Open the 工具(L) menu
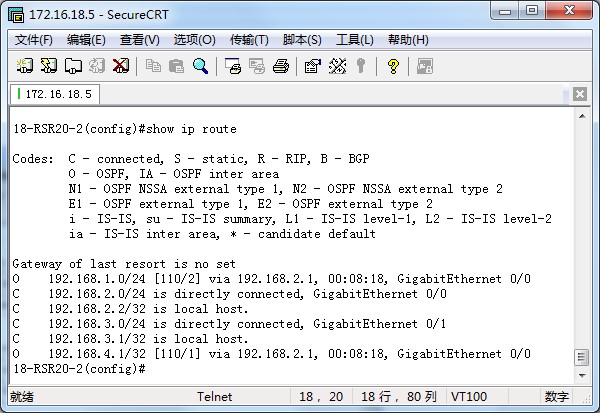 tap(354, 40)
